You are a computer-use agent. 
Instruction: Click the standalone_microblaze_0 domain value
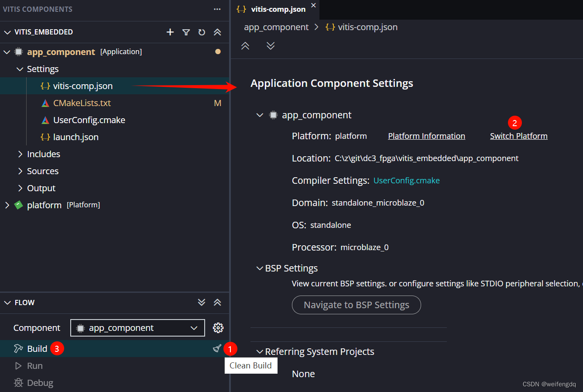[378, 203]
